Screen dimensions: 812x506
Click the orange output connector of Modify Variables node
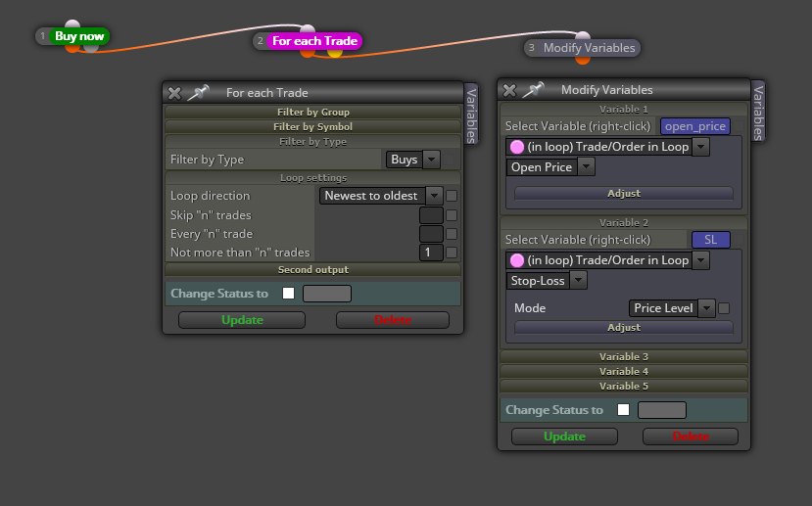[x=583, y=60]
